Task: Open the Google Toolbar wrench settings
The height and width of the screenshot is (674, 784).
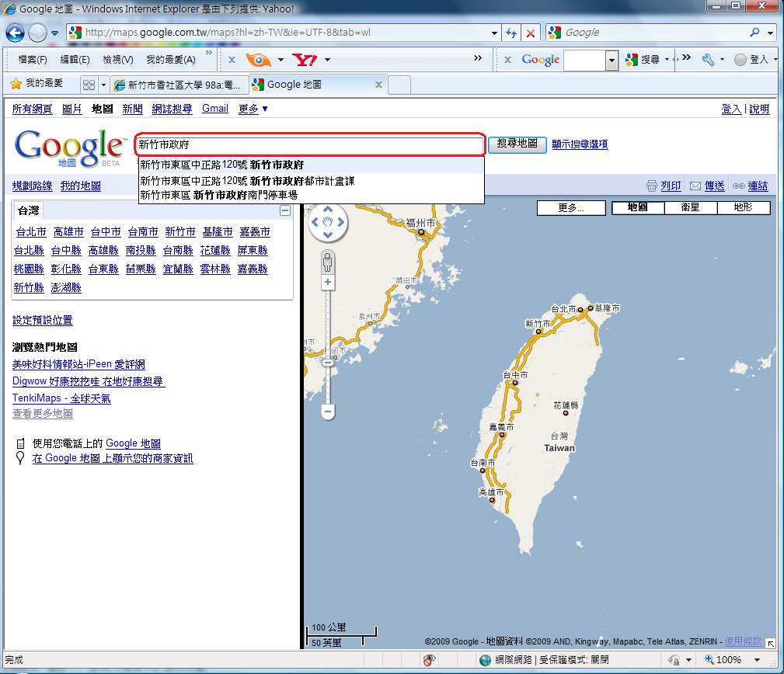Action: pyautogui.click(x=708, y=60)
